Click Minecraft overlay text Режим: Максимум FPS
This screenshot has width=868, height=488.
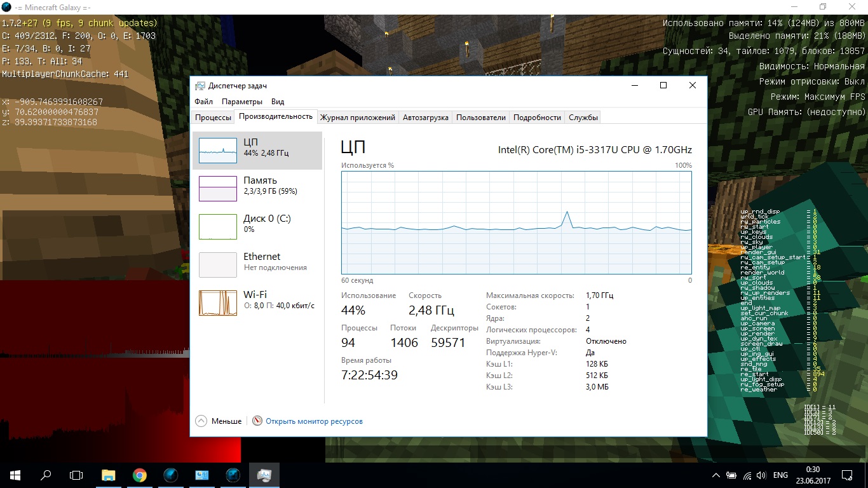[817, 97]
